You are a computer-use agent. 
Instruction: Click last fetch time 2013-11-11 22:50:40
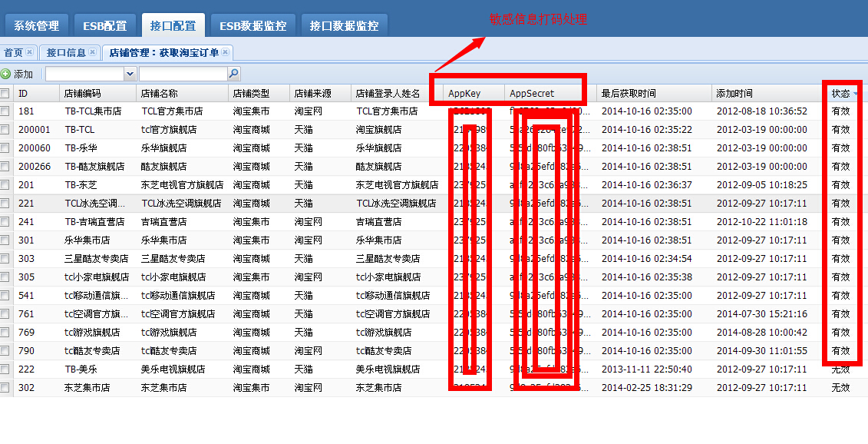point(646,369)
